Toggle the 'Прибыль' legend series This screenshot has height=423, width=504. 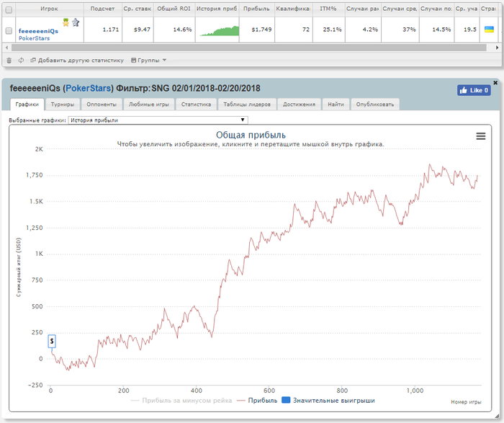coord(257,401)
